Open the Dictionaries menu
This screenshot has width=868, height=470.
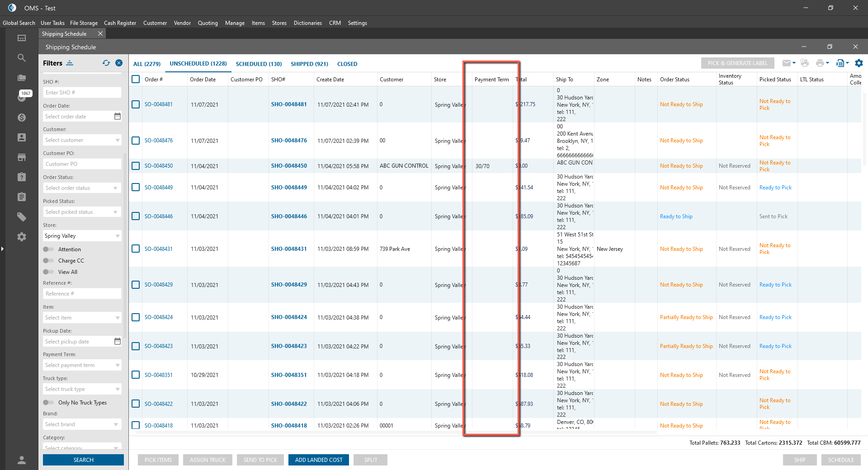coord(307,23)
